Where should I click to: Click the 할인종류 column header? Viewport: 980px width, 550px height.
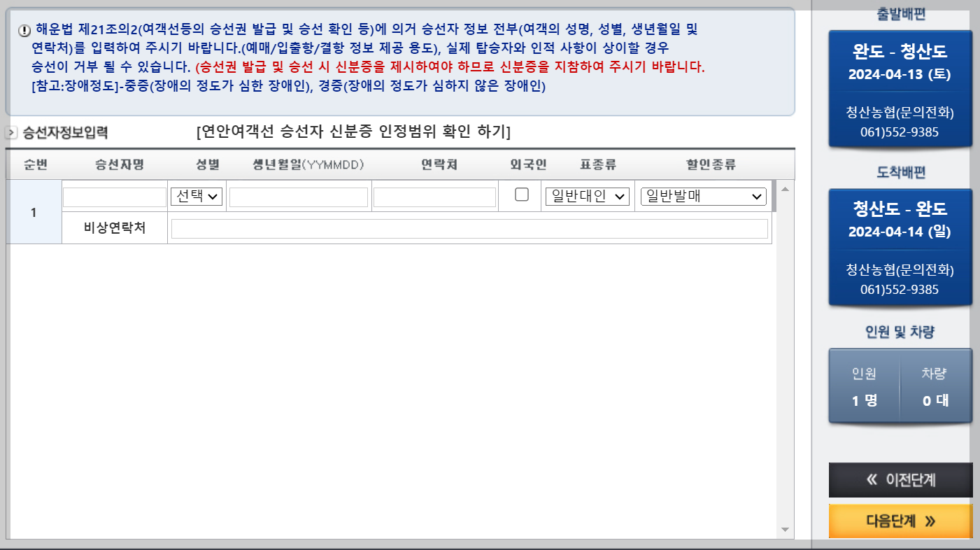[711, 165]
